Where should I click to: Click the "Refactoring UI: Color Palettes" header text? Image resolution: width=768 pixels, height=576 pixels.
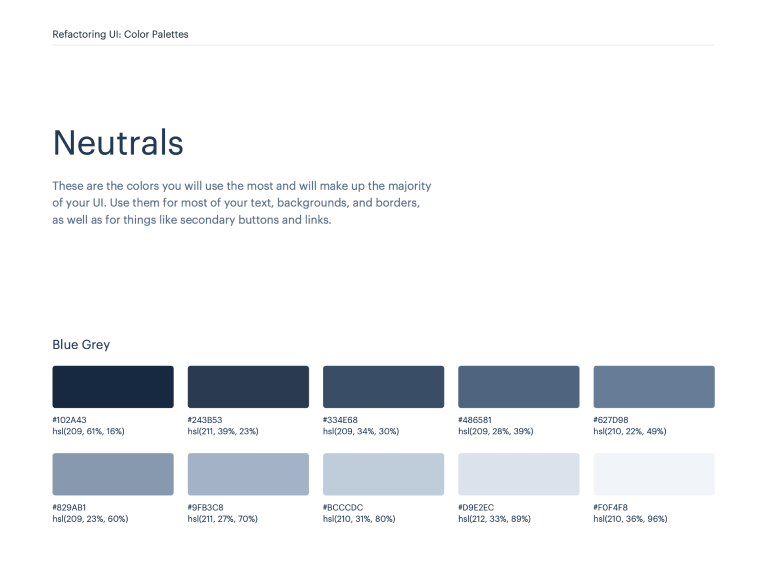pos(120,34)
